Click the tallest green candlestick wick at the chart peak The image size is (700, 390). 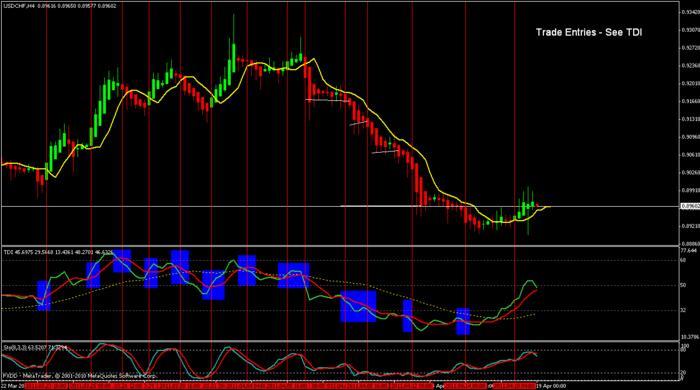[x=233, y=29]
